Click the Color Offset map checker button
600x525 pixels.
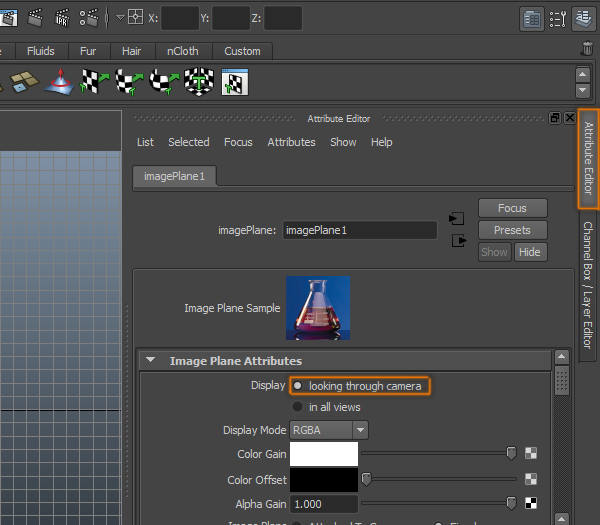pyautogui.click(x=531, y=479)
